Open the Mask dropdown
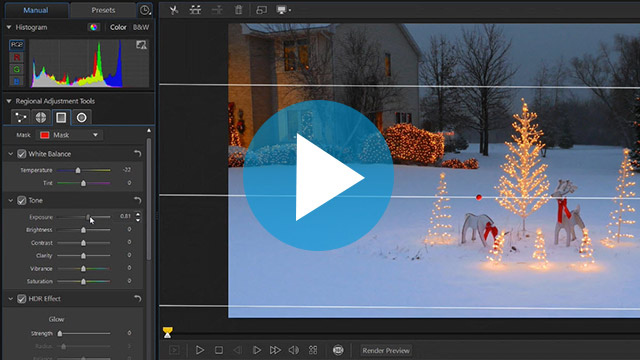This screenshot has width=640, height=360. click(70, 135)
